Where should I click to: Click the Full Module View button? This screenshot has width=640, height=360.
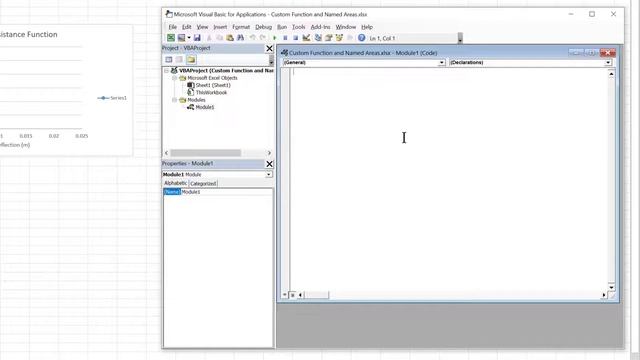(293, 295)
